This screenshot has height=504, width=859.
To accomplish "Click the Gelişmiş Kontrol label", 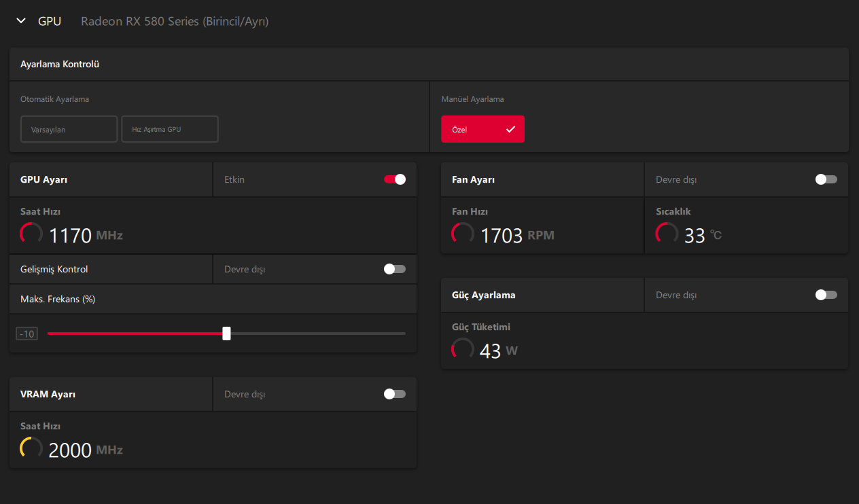I will pyautogui.click(x=54, y=269).
